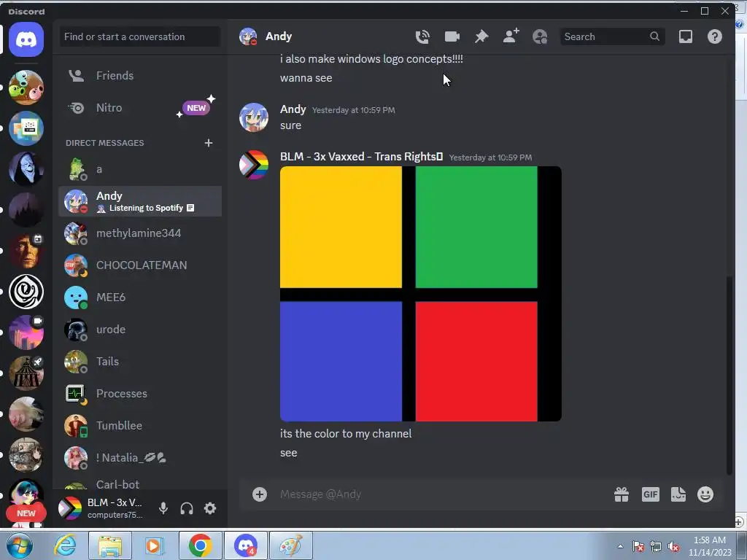Click Find or start a conversation box
Screen dimensions: 747x560
point(139,36)
